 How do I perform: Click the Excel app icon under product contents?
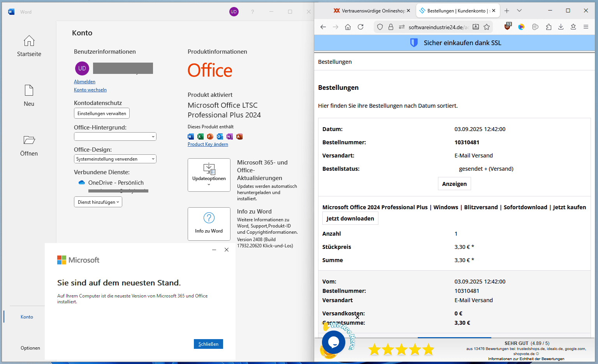201,136
